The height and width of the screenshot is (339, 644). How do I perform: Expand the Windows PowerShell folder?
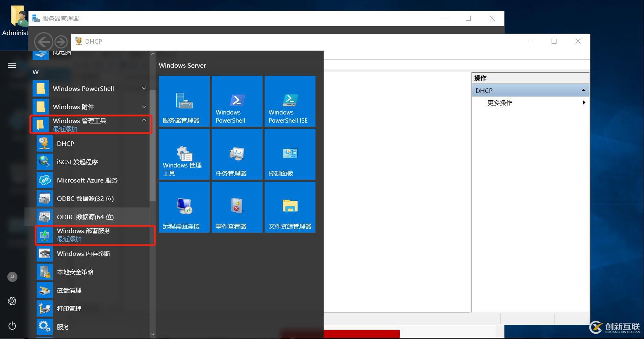(x=91, y=88)
